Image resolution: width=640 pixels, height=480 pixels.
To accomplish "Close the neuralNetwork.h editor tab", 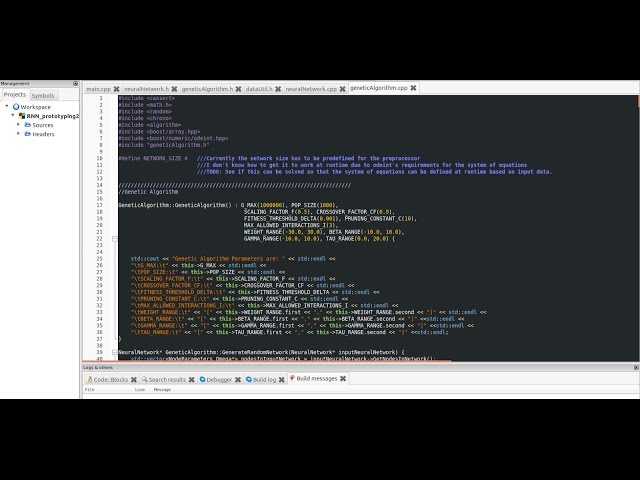I will coord(174,89).
